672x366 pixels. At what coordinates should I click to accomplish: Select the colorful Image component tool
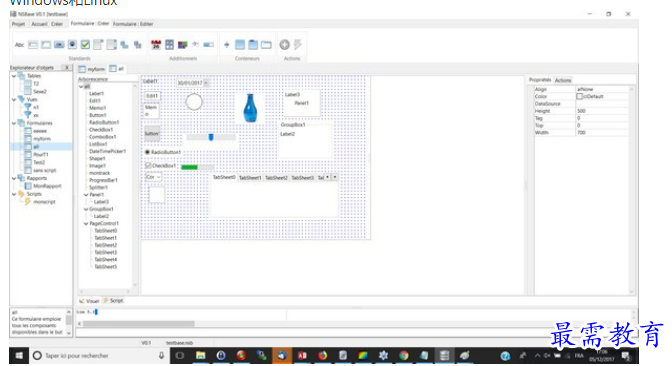click(183, 45)
